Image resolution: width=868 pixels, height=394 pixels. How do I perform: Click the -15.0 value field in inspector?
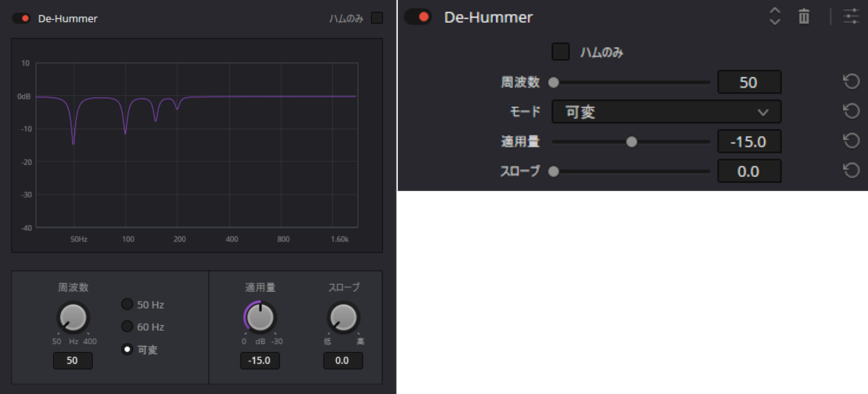(x=750, y=141)
